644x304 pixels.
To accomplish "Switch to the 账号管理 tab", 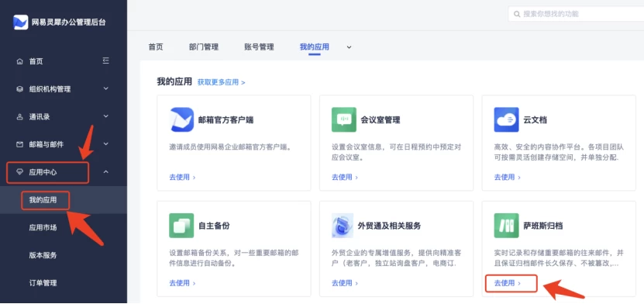I will (259, 47).
